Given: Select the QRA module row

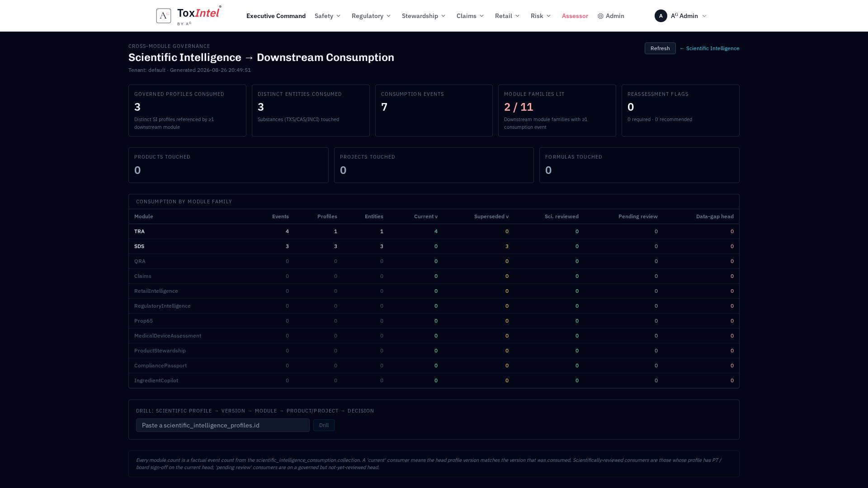Looking at the screenshot, I should (434, 261).
